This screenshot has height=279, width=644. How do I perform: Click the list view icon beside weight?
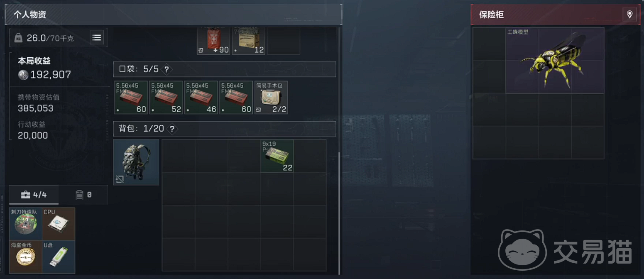pos(97,38)
